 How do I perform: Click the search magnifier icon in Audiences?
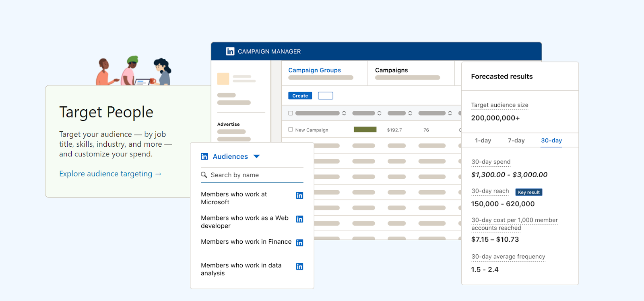[x=204, y=175]
